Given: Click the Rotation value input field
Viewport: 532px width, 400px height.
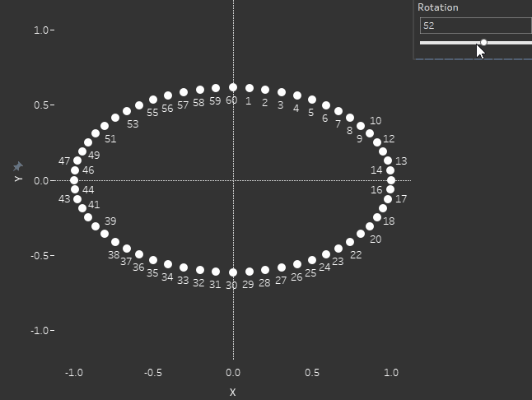Looking at the screenshot, I should 476,26.
